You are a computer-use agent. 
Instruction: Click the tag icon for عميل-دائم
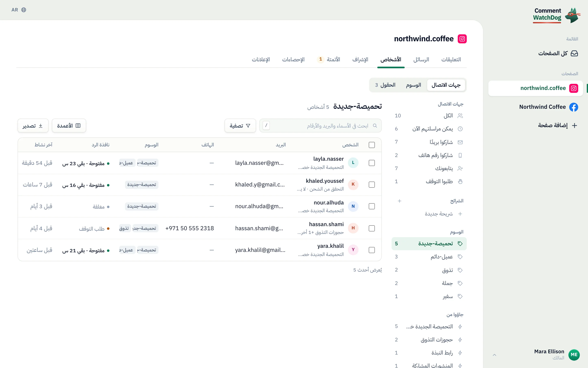click(x=460, y=257)
